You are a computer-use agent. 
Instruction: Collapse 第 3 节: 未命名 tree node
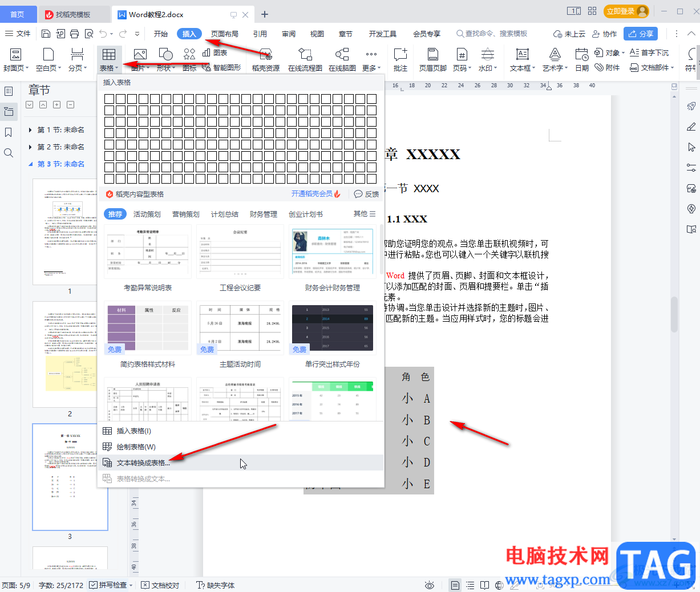pyautogui.click(x=30, y=164)
